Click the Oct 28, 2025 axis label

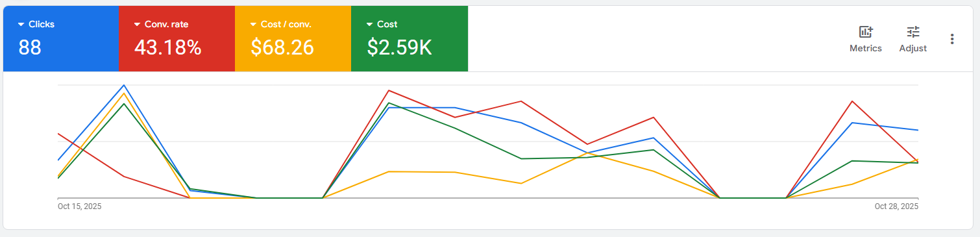click(x=896, y=206)
